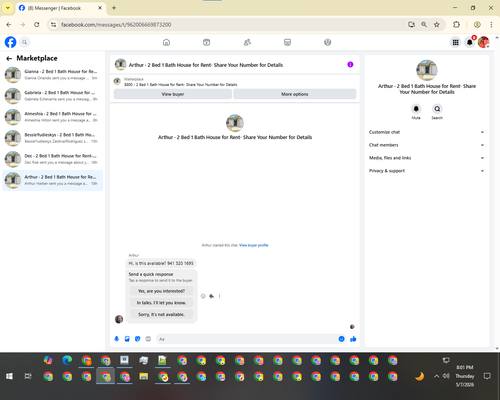Send quick response 'In talks. I'll let you know.'

pos(161,303)
